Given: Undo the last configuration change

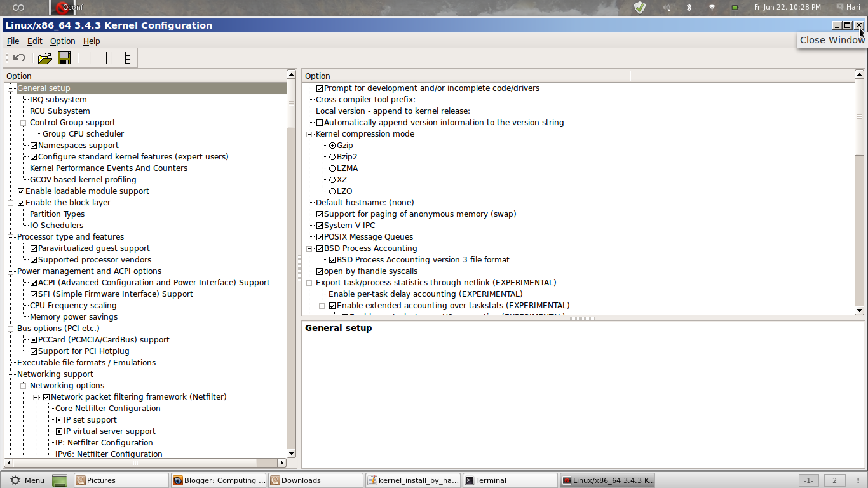Looking at the screenshot, I should [x=18, y=58].
